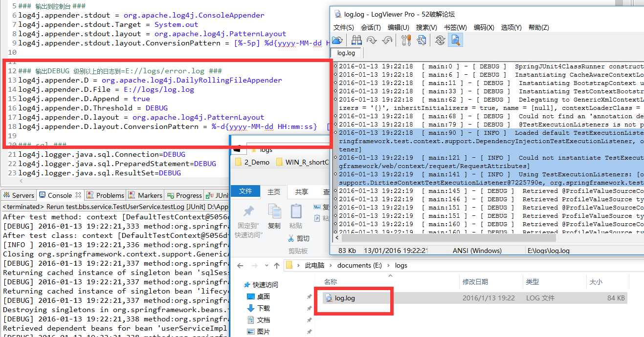Viewport: 644px width, 337px height.
Task: Open the Share (共享) ribbon tab in Explorer
Action: [x=302, y=192]
